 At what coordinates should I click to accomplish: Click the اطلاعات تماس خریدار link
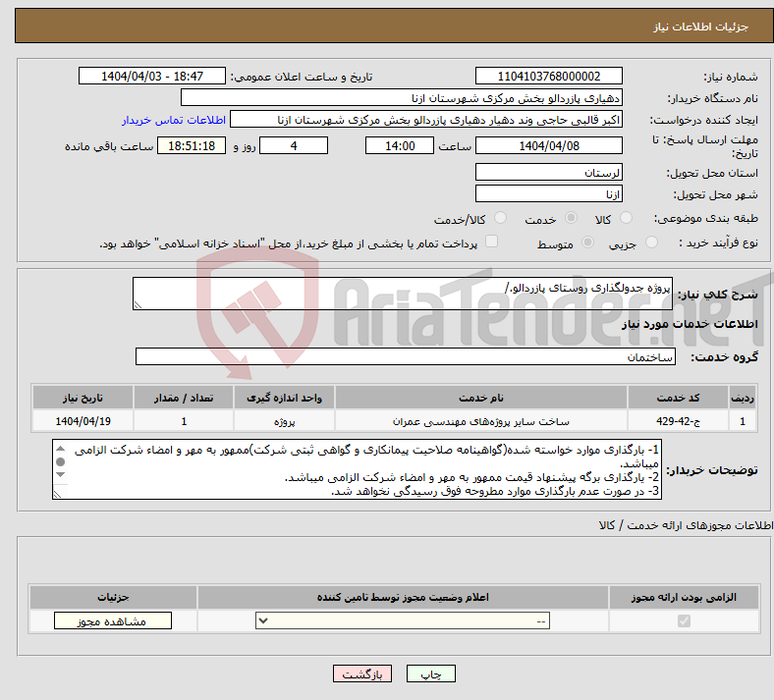coord(174,120)
